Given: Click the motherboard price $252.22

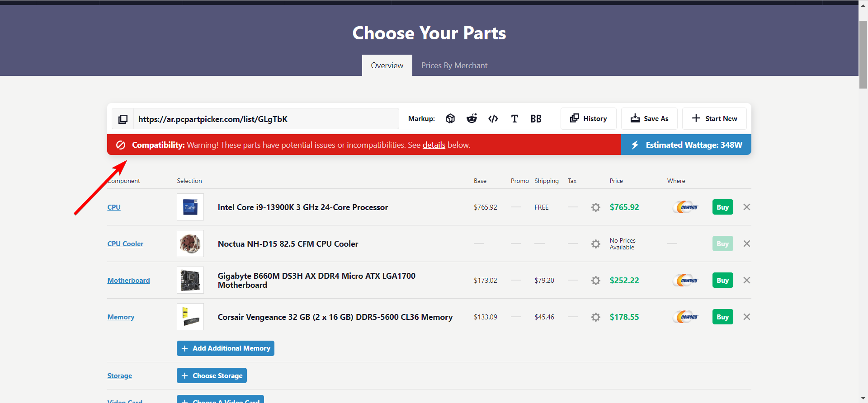Looking at the screenshot, I should click(x=624, y=280).
